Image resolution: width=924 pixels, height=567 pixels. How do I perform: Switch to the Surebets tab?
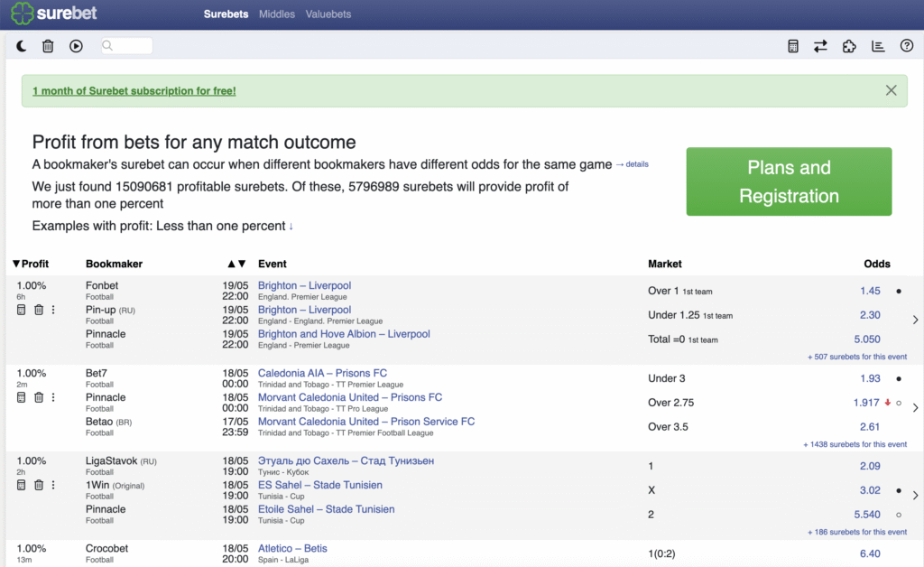click(x=226, y=14)
